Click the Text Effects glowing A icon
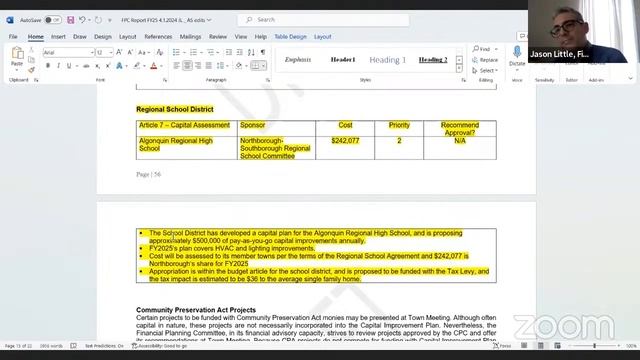 (x=119, y=66)
